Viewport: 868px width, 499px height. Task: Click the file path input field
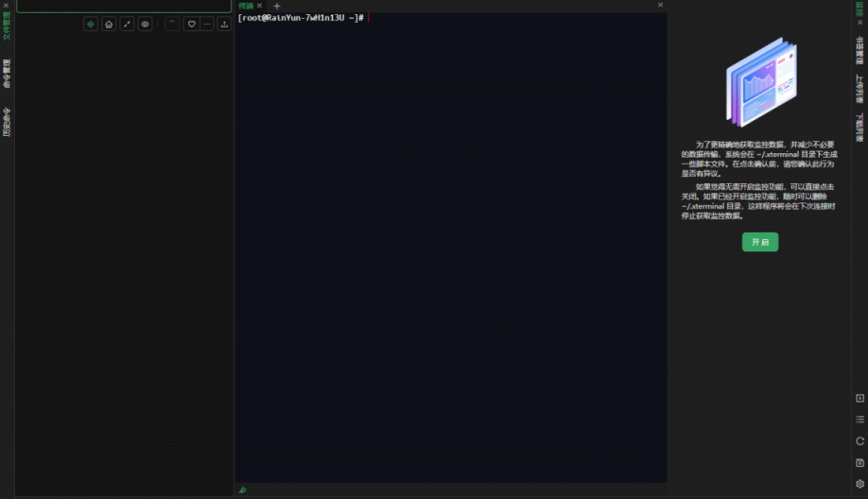123,6
